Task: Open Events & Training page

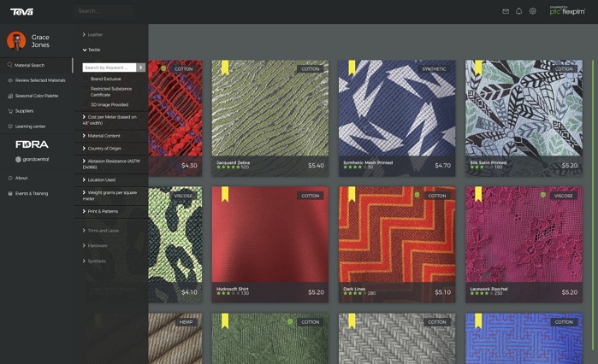Action: click(x=32, y=193)
